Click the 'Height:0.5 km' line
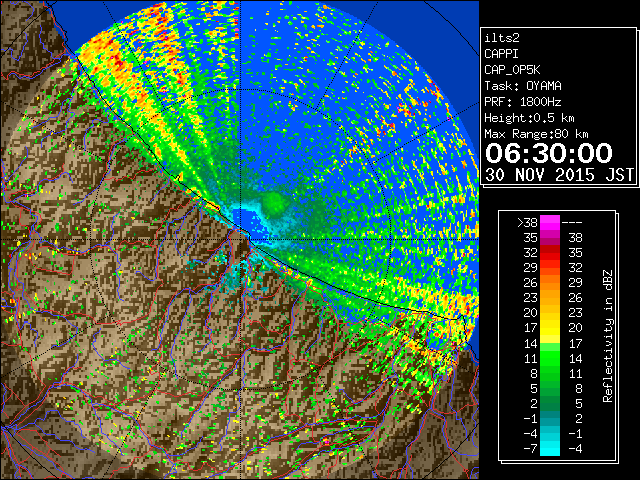Screen dimensions: 640x480 529,118
